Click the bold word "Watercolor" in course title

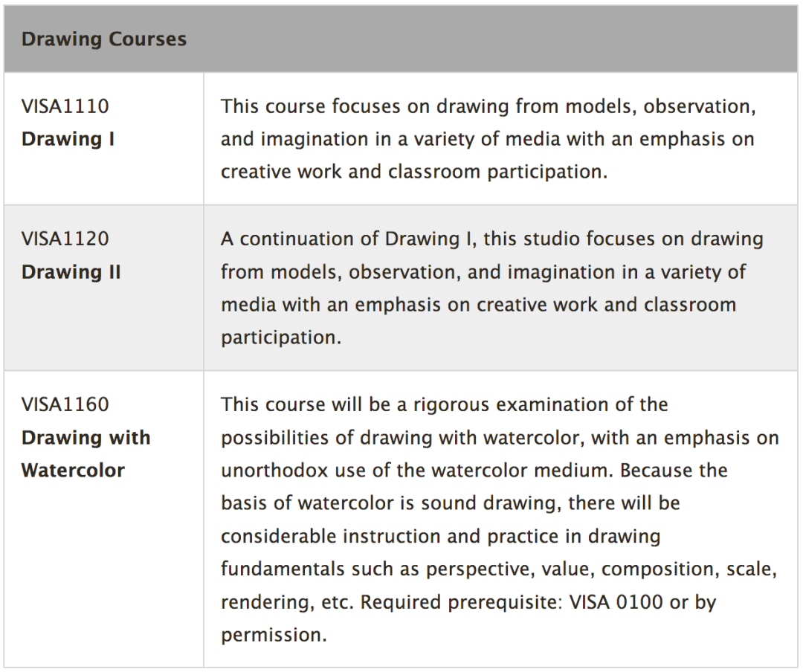(74, 471)
